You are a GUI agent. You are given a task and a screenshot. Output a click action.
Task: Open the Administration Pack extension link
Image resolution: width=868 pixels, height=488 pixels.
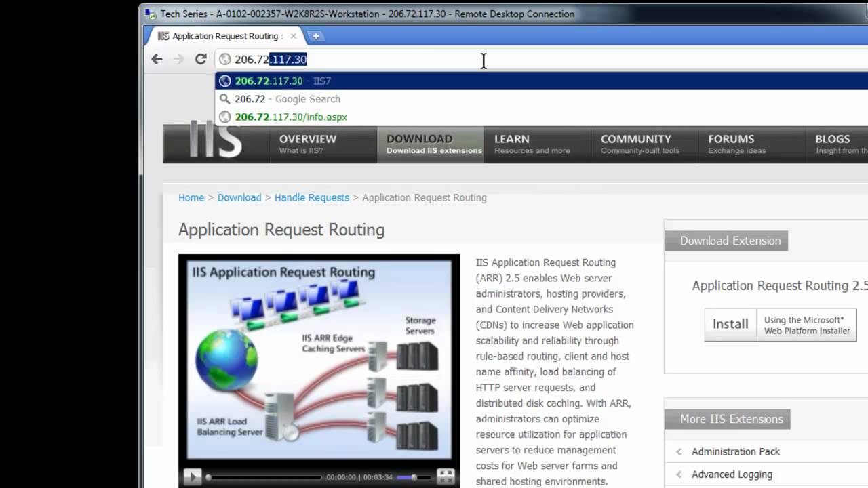click(x=736, y=451)
